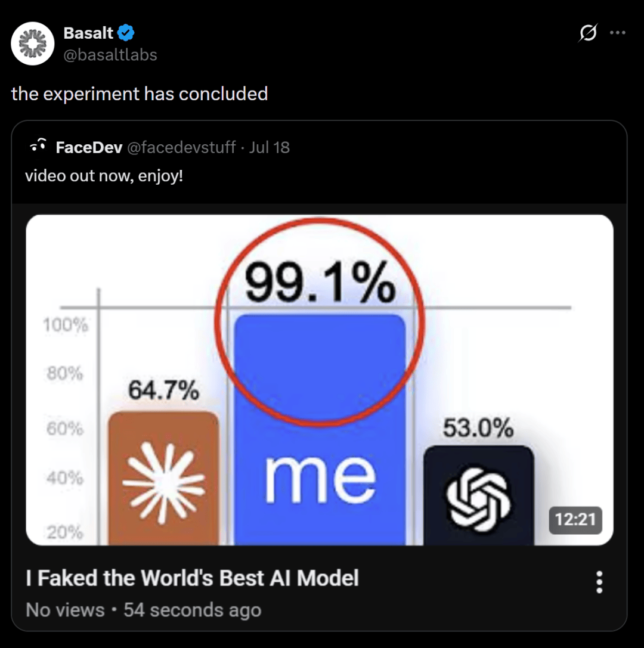The width and height of the screenshot is (644, 648).
Task: Open the Grok slashed-circle icon
Action: coord(588,33)
